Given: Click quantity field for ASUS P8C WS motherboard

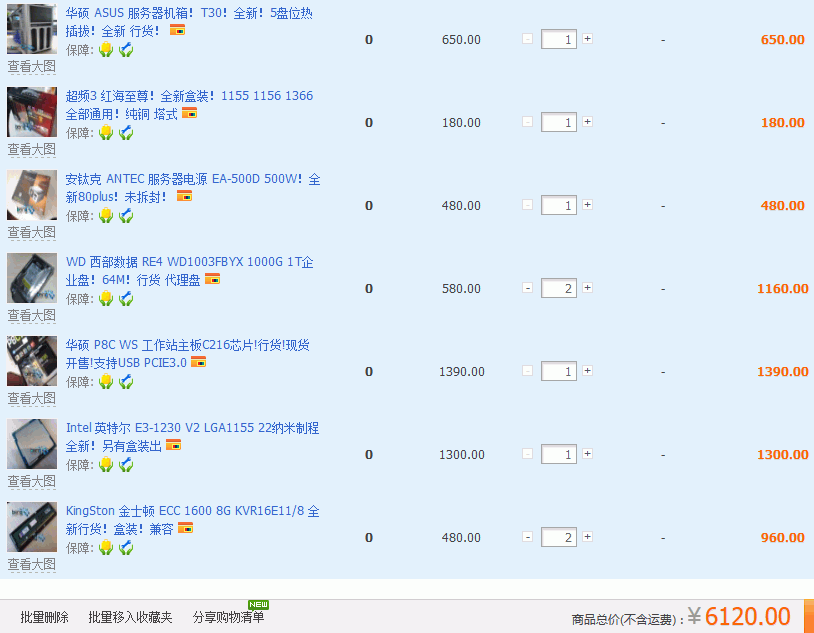Looking at the screenshot, I should pyautogui.click(x=559, y=371).
